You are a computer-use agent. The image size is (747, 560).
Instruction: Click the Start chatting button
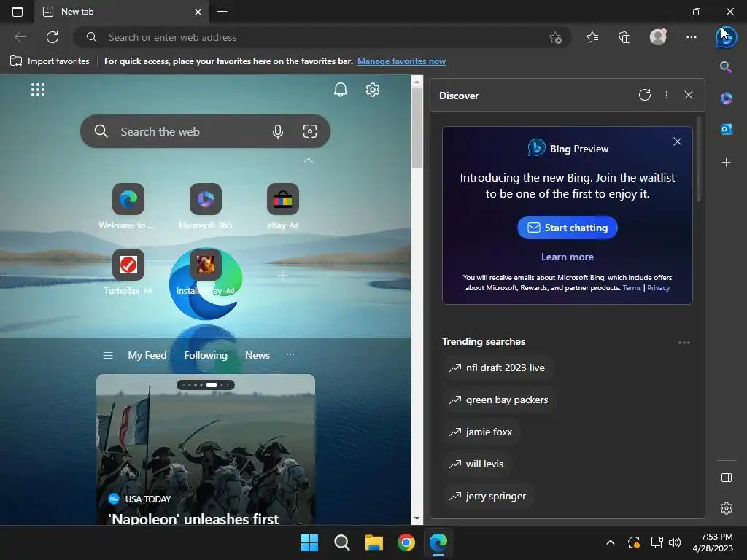coord(567,227)
